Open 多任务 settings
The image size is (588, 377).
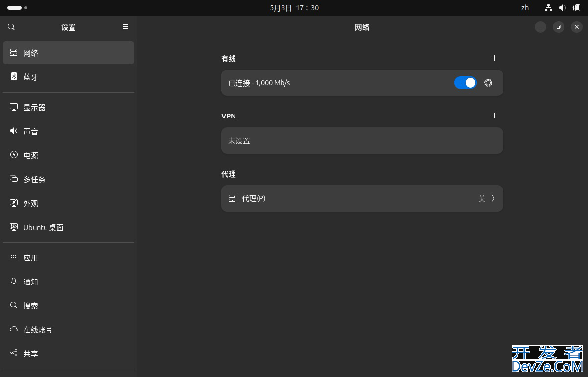69,179
